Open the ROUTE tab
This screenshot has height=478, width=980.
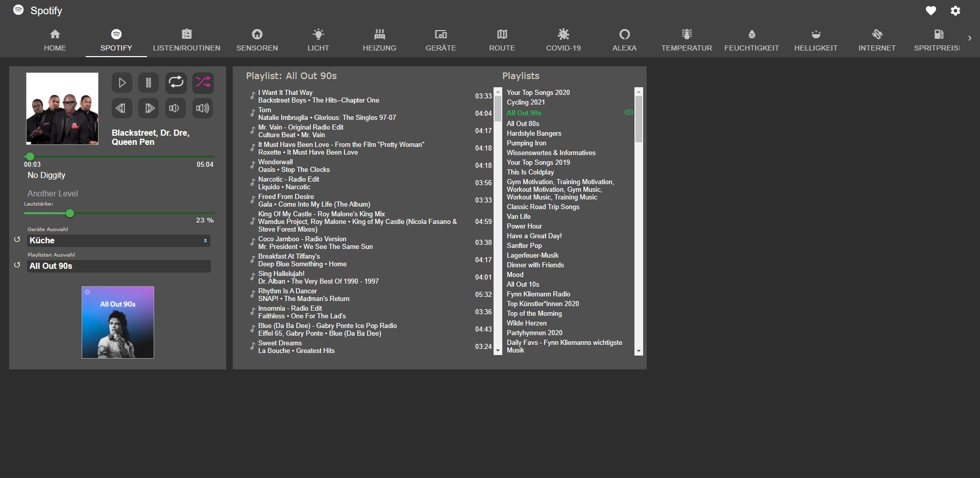coord(502,41)
